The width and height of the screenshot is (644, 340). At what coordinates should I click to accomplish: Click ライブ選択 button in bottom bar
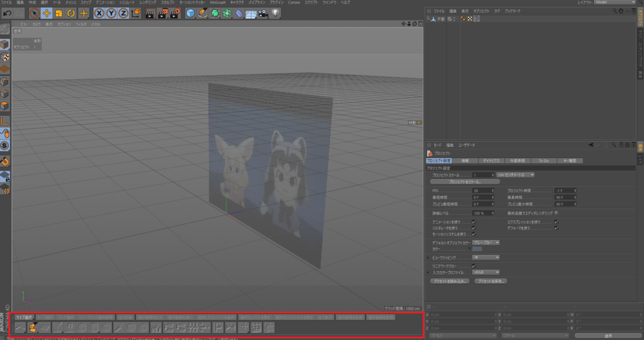24,317
